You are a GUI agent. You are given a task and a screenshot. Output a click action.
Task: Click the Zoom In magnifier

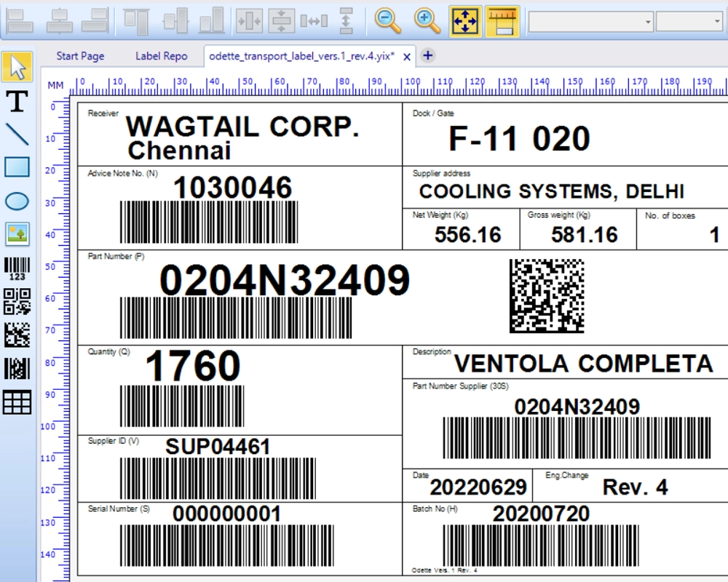pos(424,21)
